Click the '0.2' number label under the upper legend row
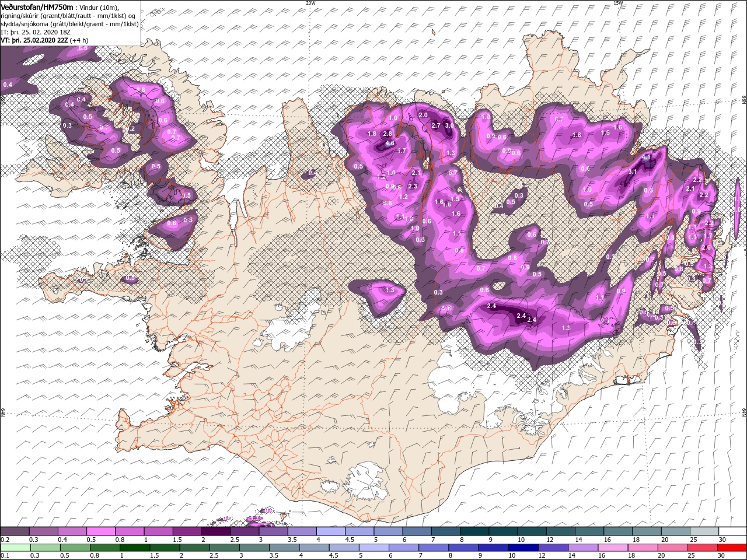This screenshot has height=560, width=747. point(5,540)
